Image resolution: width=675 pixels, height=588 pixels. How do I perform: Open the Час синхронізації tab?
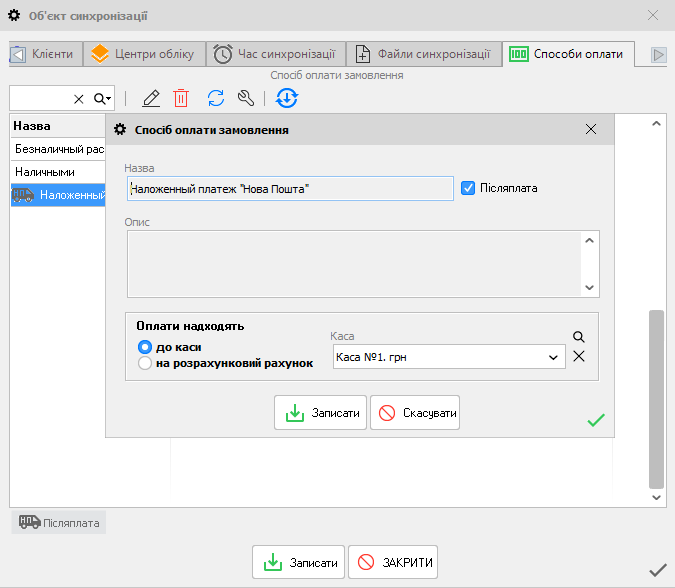[x=279, y=54]
